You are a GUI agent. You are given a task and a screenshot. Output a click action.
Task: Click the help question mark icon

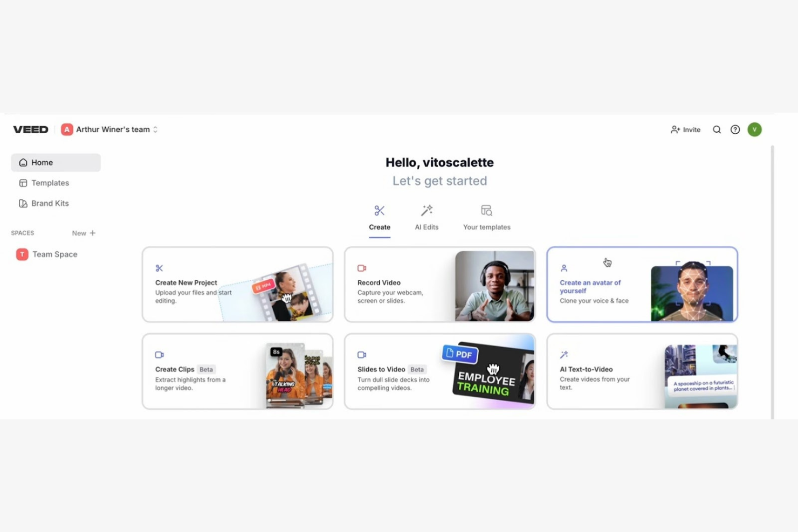[x=735, y=129]
